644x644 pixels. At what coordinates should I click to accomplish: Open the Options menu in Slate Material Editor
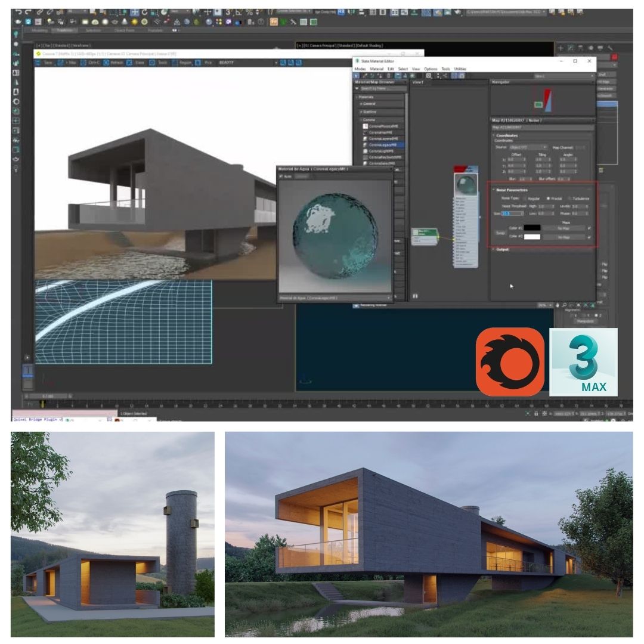click(432, 69)
